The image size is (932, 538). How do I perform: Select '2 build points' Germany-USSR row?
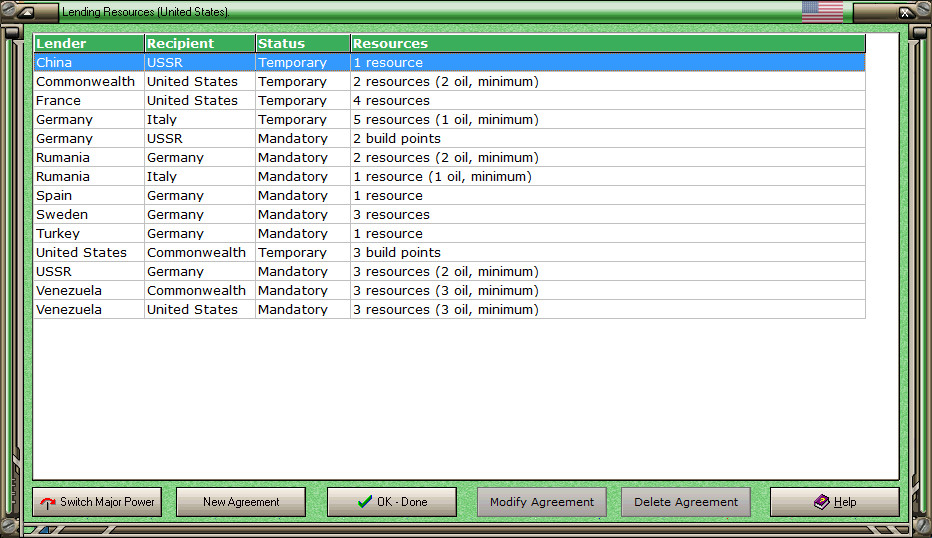(x=449, y=139)
